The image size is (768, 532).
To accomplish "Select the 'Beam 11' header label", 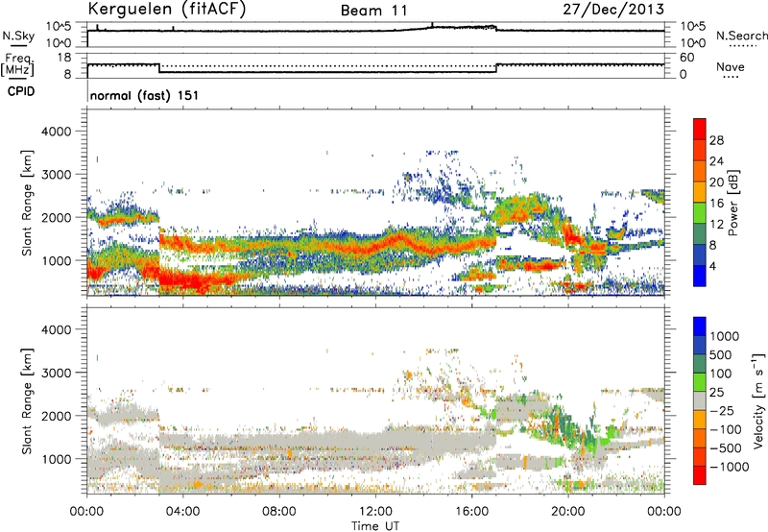I will (x=374, y=11).
